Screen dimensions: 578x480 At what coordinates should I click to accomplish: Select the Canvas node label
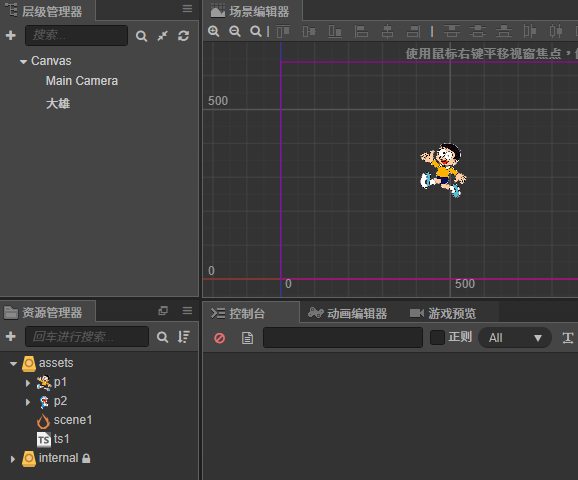51,61
